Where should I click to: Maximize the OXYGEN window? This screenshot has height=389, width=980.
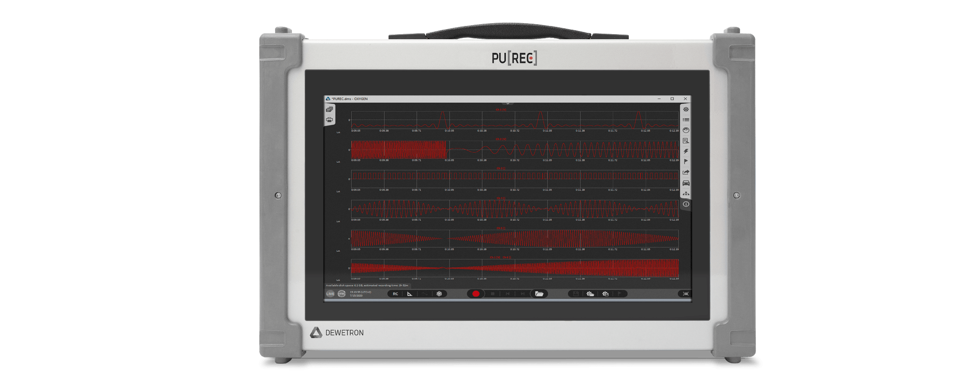(x=672, y=99)
